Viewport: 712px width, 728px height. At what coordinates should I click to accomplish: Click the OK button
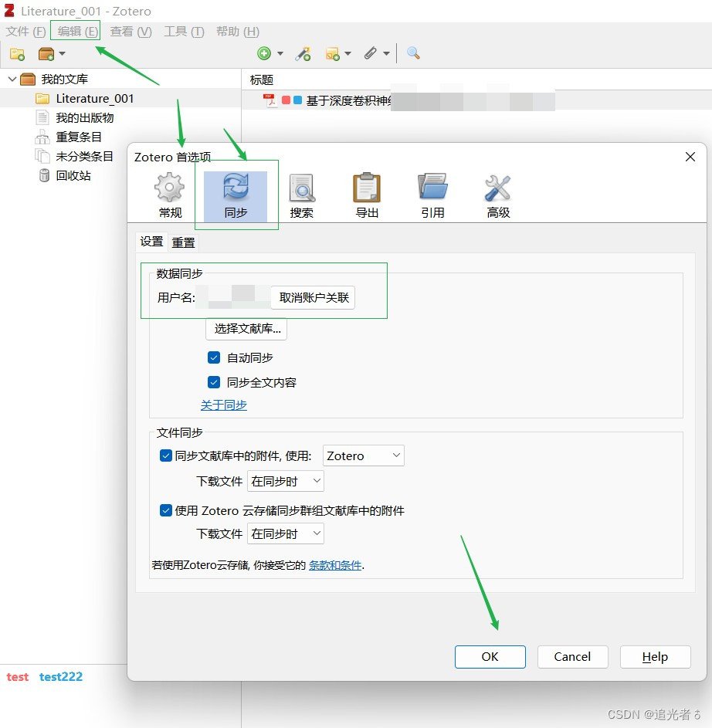pos(490,656)
